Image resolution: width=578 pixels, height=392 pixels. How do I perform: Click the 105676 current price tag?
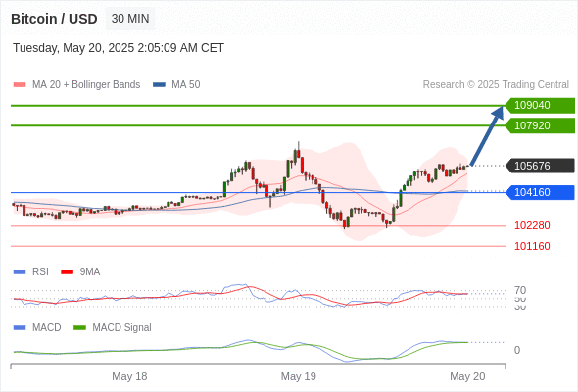540,166
